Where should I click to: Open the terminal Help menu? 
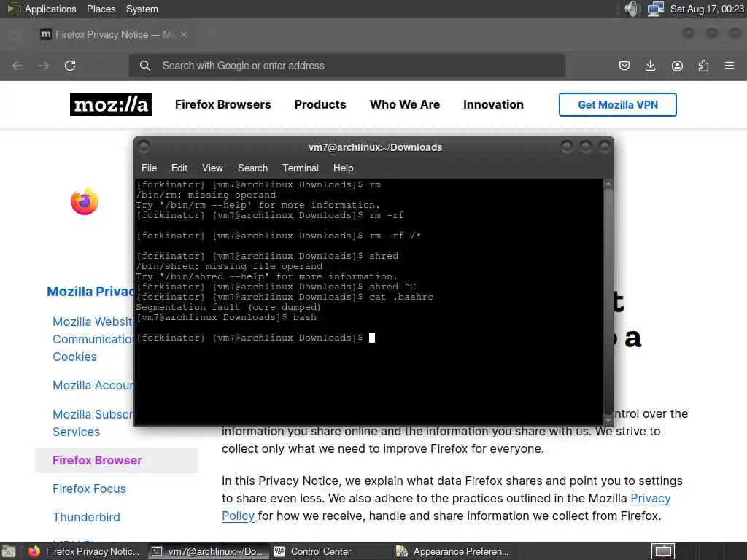point(343,168)
